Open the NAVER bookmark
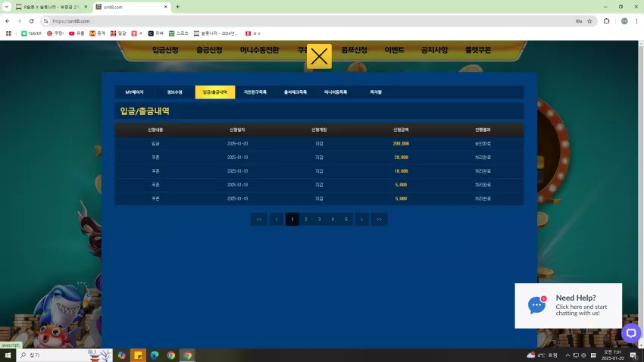The height and width of the screenshot is (362, 644). (32, 33)
